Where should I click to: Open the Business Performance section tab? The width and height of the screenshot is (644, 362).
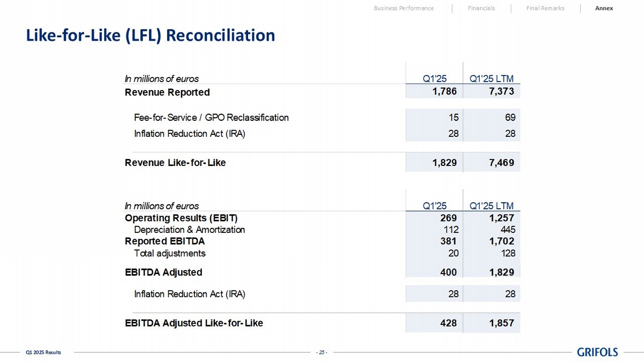click(403, 8)
